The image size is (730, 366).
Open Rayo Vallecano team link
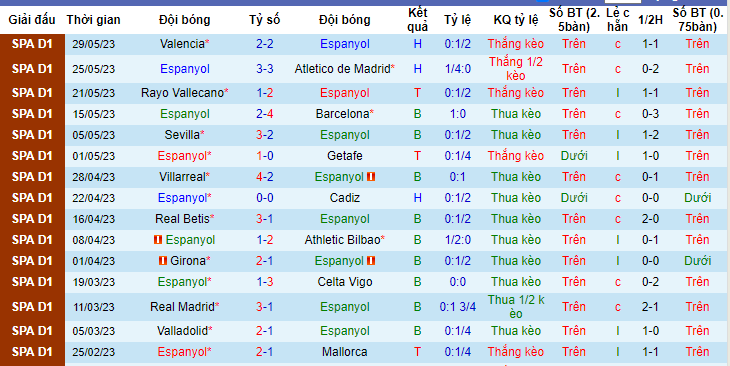point(182,93)
